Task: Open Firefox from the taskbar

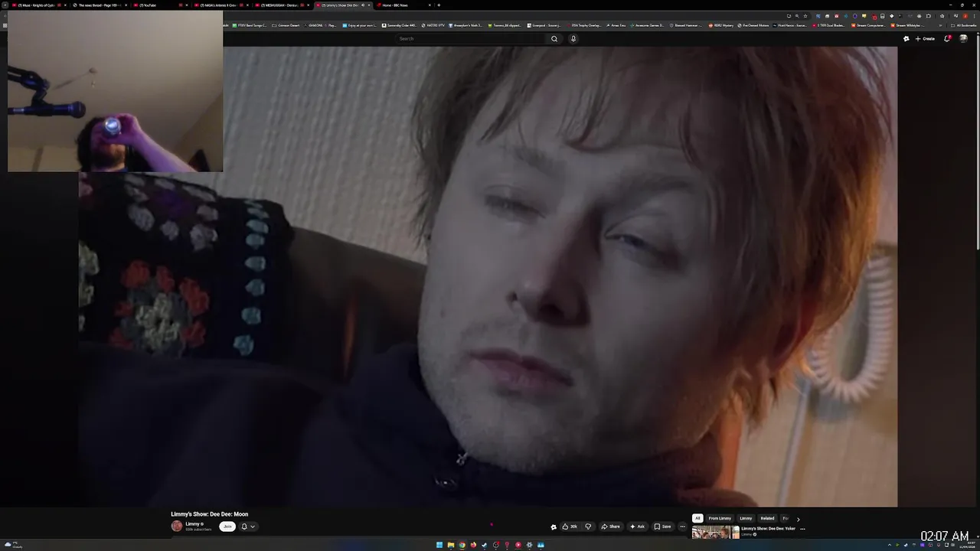Action: 473,545
